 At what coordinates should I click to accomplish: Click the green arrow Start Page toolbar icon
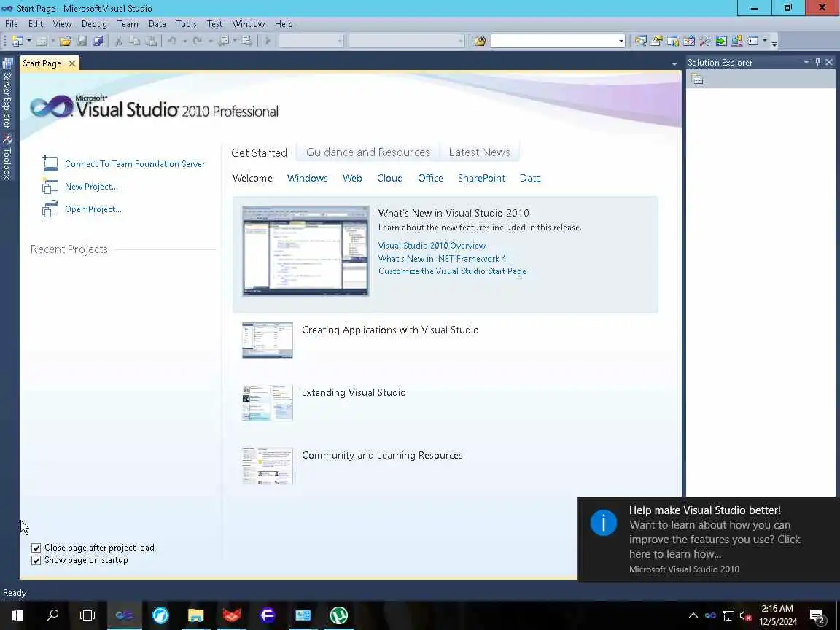pyautogui.click(x=721, y=41)
